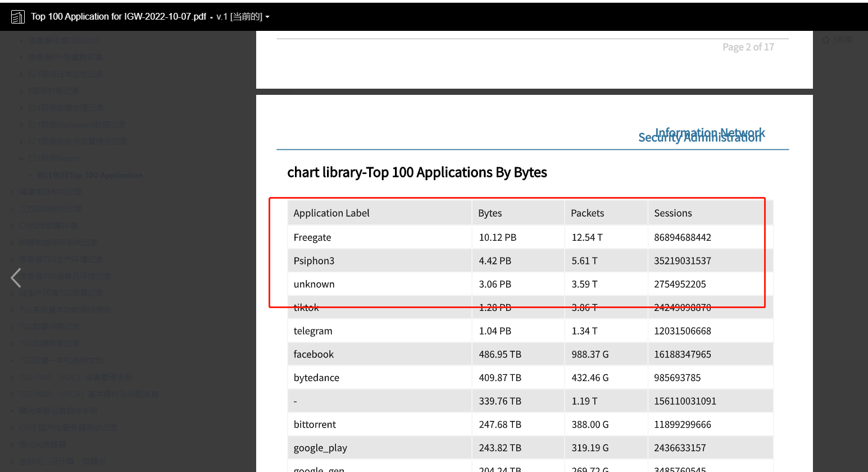Open TSG部署问题记录 in sidebar

(49, 327)
